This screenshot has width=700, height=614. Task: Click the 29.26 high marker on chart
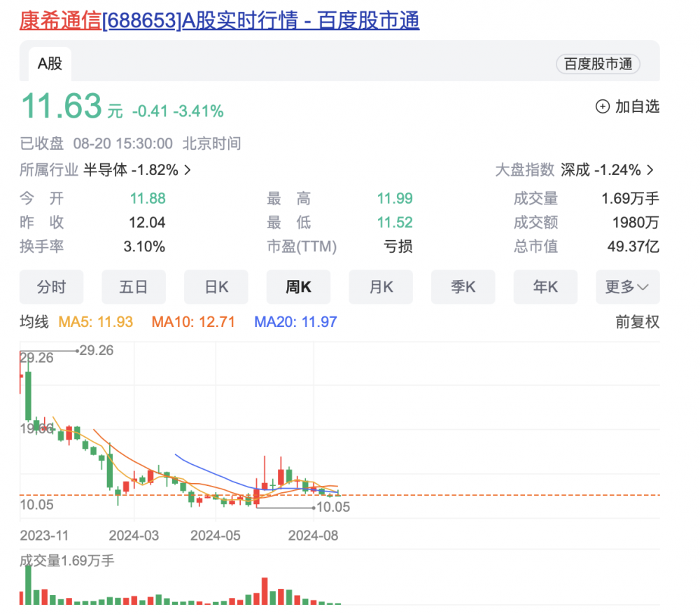tap(96, 351)
